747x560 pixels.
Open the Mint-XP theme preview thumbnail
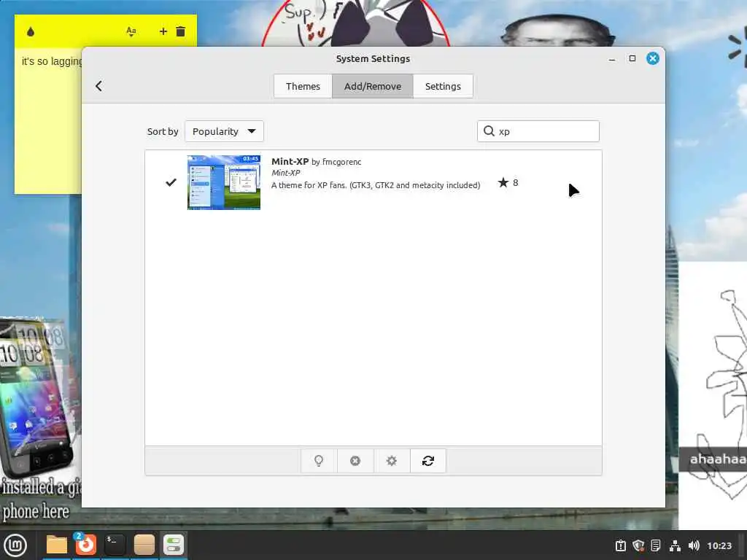[x=224, y=182]
